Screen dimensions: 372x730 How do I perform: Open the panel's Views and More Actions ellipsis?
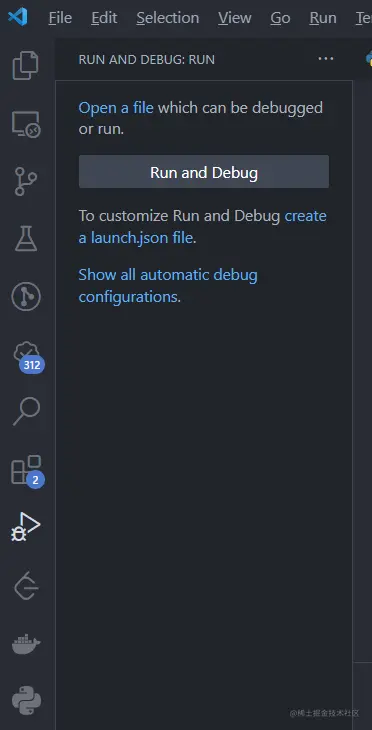325,59
